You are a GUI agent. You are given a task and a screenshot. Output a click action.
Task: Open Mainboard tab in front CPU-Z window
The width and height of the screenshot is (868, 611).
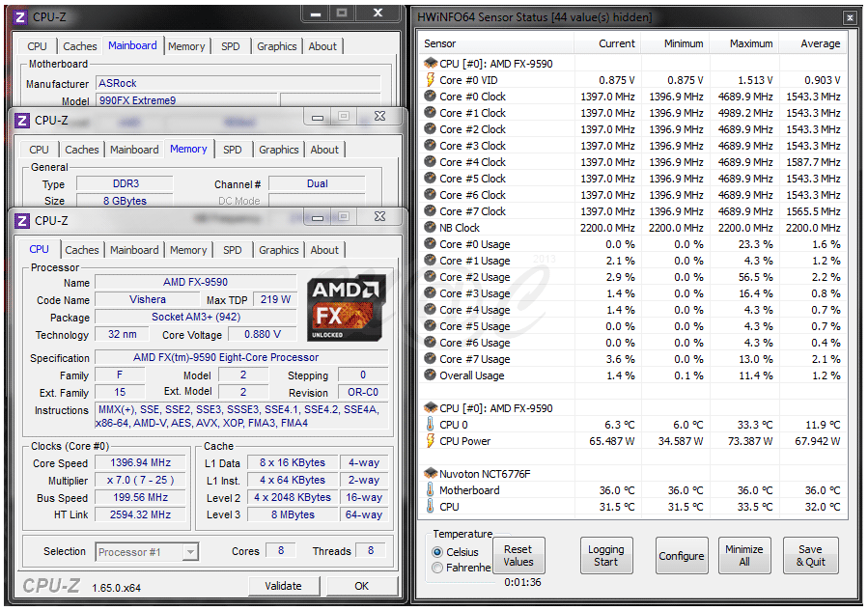coord(134,250)
